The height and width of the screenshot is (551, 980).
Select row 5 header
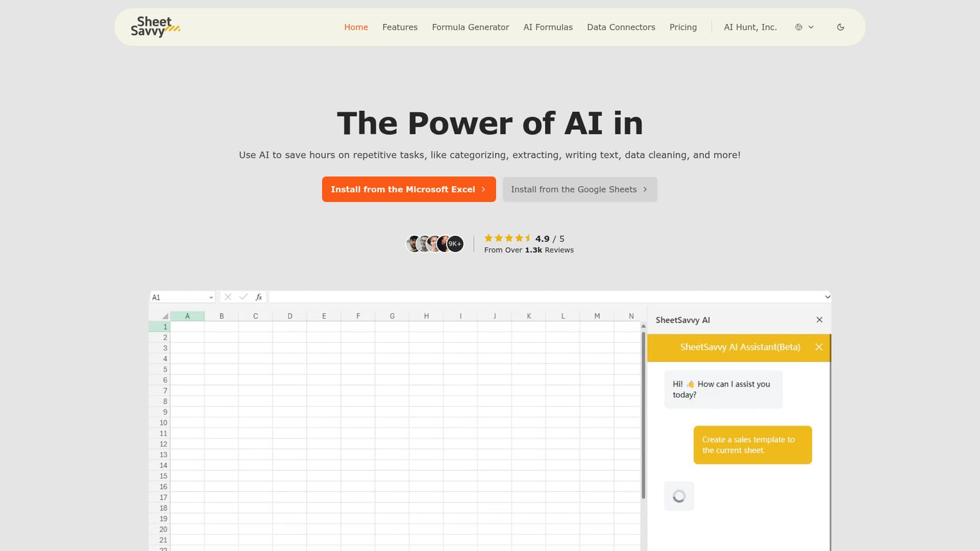(159, 370)
